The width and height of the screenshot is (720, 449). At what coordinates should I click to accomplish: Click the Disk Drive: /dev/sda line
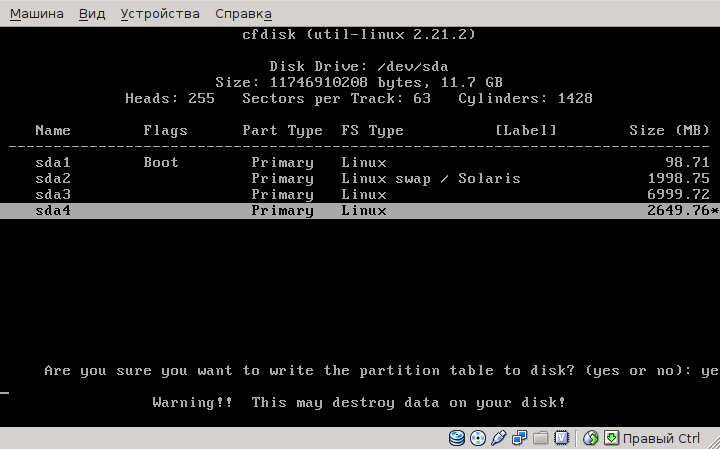point(359,67)
